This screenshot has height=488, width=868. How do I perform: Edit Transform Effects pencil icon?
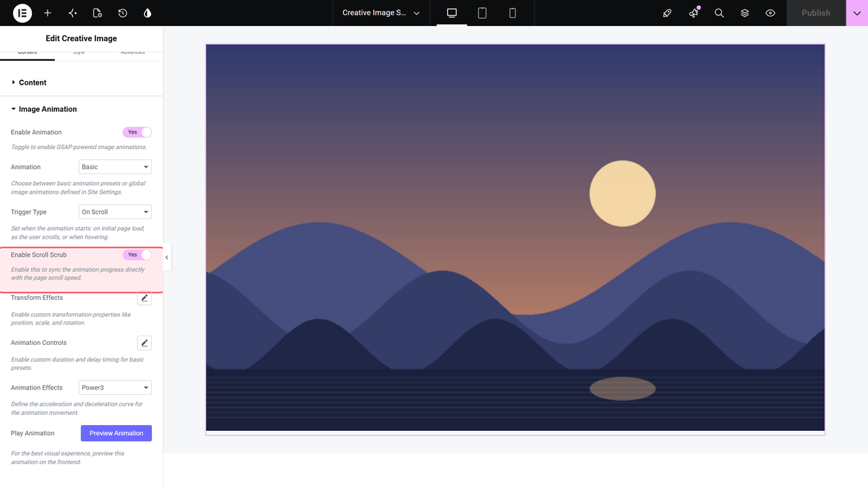tap(145, 298)
